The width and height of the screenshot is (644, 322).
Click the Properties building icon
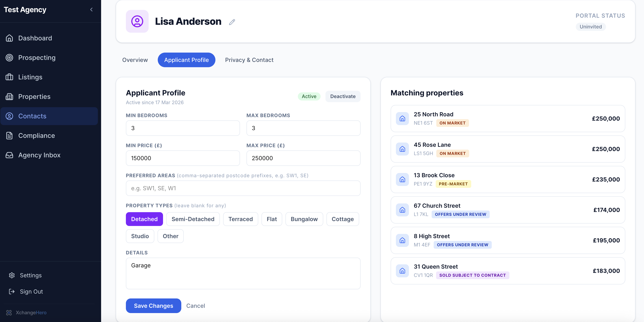pos(9,96)
